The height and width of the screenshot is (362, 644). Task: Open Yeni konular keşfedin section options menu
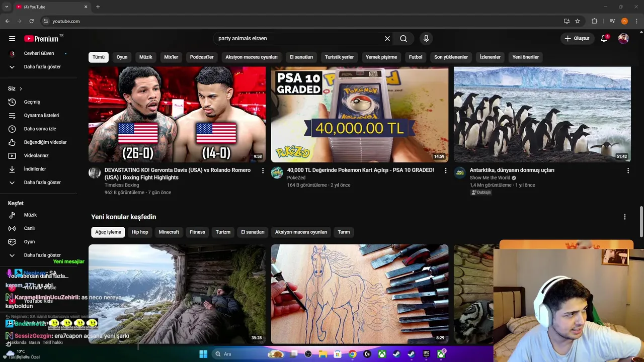click(x=625, y=217)
